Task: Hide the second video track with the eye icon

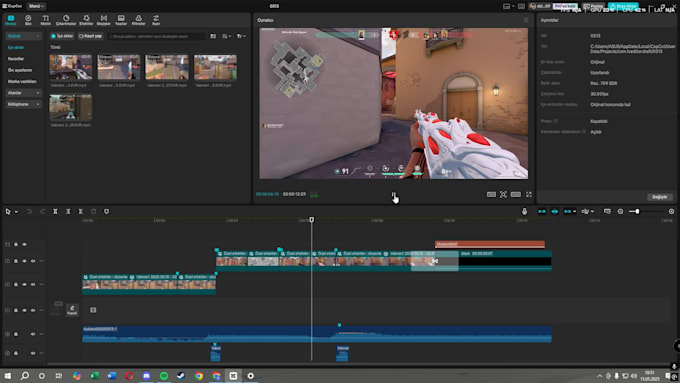Action: click(24, 285)
